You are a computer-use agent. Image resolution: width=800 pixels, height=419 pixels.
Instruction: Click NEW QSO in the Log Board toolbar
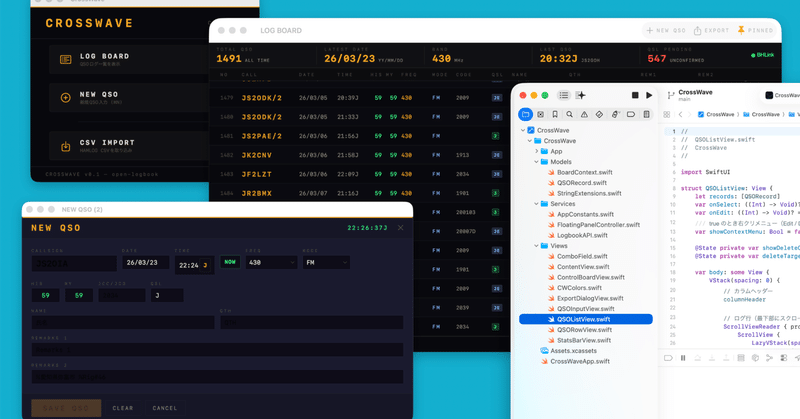pyautogui.click(x=666, y=31)
